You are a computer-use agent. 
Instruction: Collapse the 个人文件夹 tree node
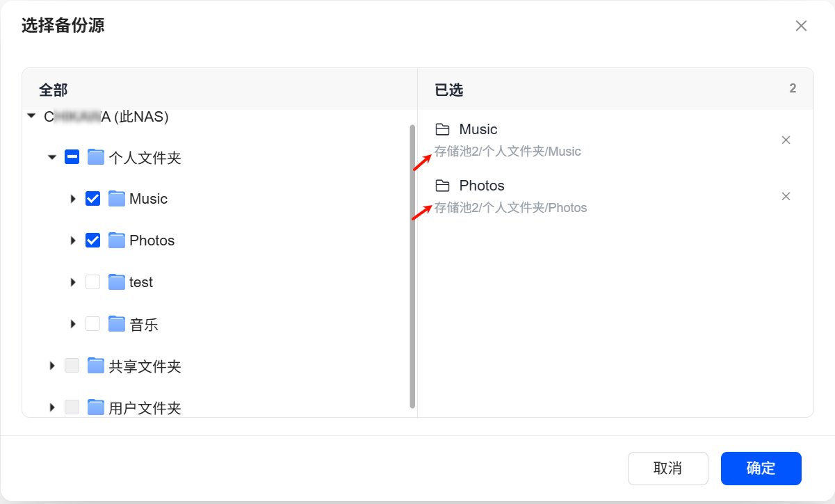(x=52, y=158)
